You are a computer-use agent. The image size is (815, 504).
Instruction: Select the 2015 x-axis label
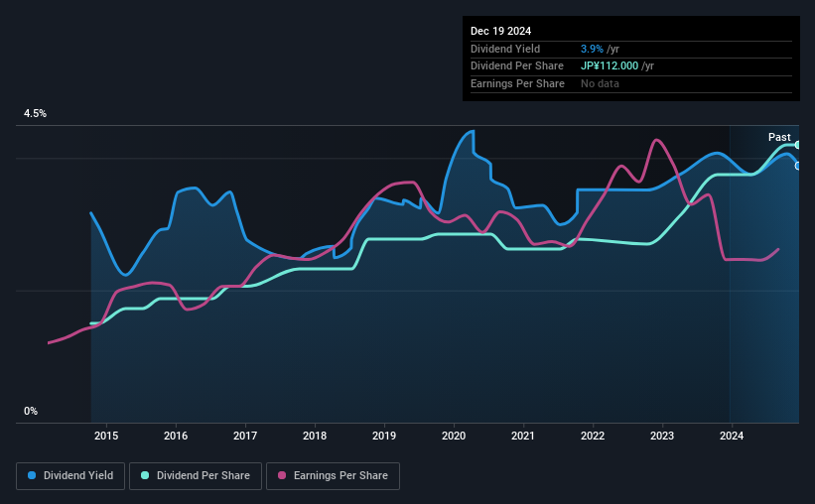coord(106,436)
